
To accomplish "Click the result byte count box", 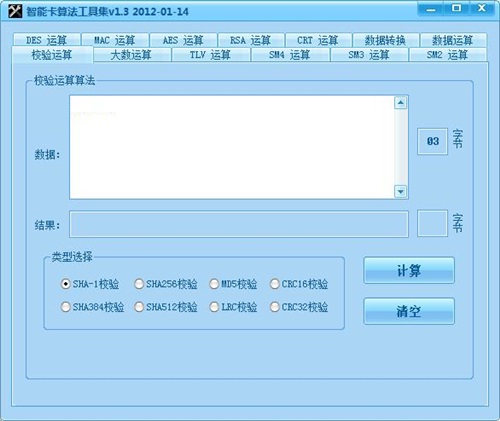I will click(x=432, y=223).
